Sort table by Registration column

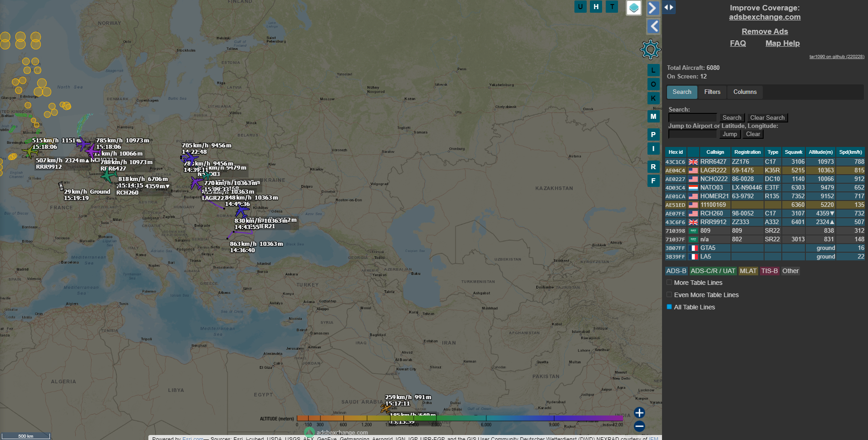pyautogui.click(x=747, y=152)
